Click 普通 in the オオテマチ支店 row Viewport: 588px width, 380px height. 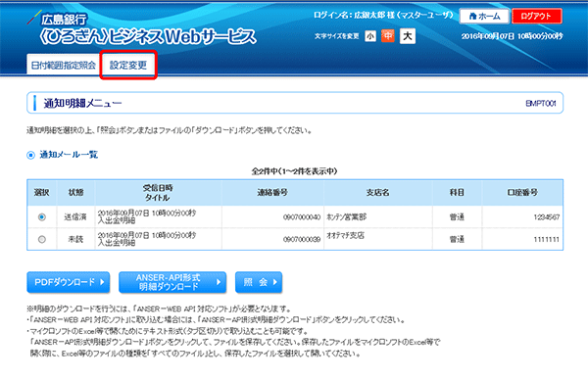457,239
